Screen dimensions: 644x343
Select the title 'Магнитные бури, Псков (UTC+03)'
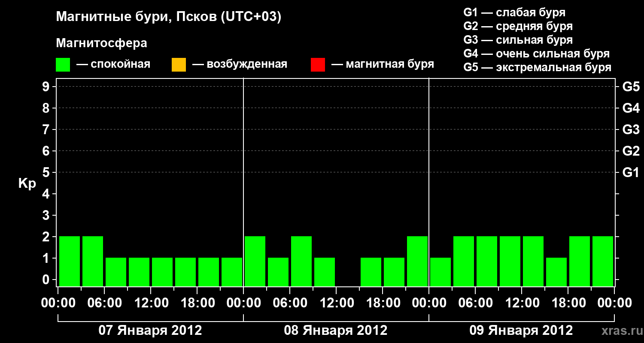[169, 17]
